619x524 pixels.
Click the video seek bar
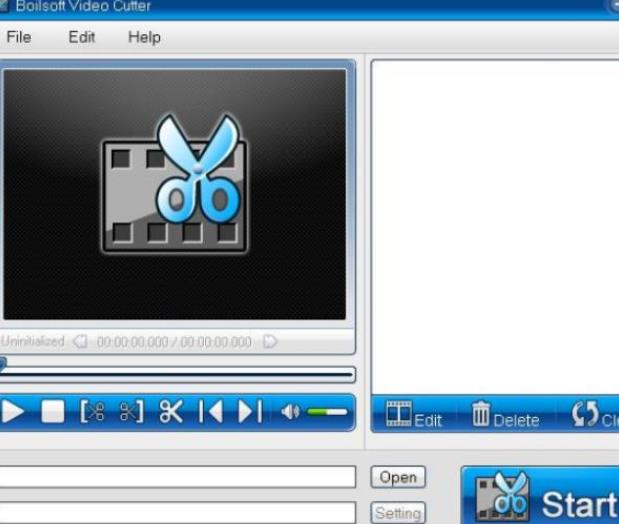click(x=180, y=375)
